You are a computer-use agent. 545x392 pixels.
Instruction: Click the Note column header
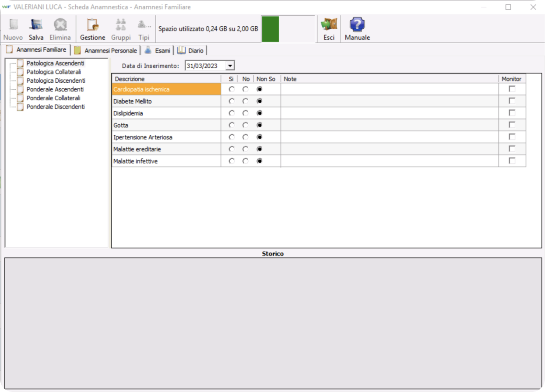390,79
